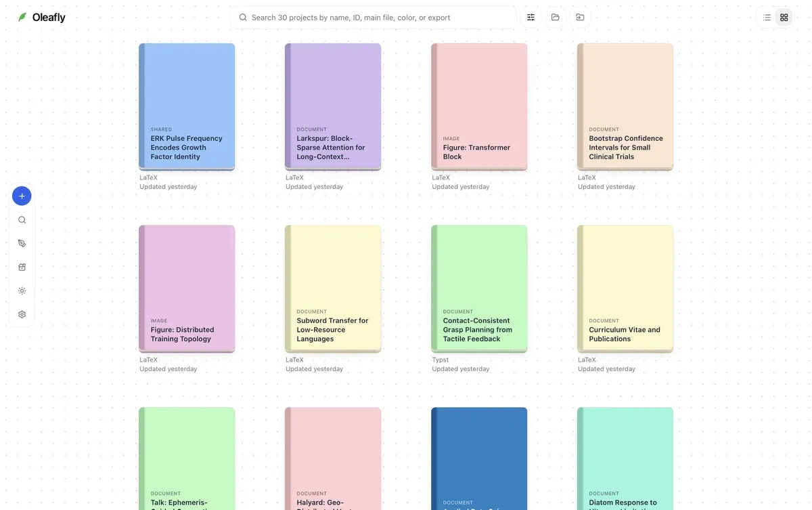Open the Talk: Ephemeris green card
Image resolution: width=812 pixels, height=510 pixels.
(187, 459)
